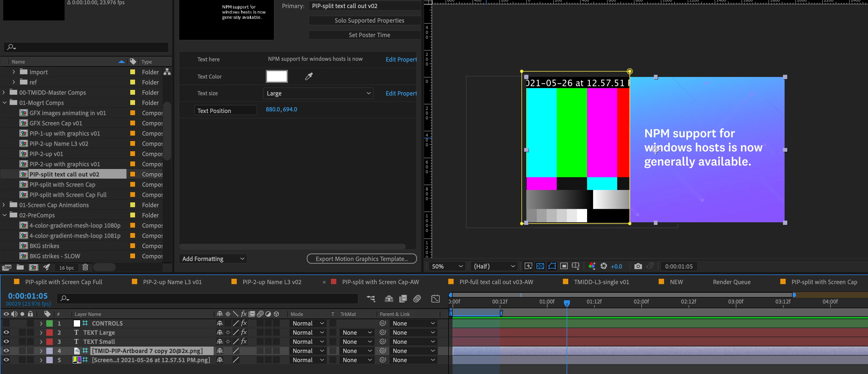
Task: Open the Graph Editor in timeline
Action: (x=435, y=298)
